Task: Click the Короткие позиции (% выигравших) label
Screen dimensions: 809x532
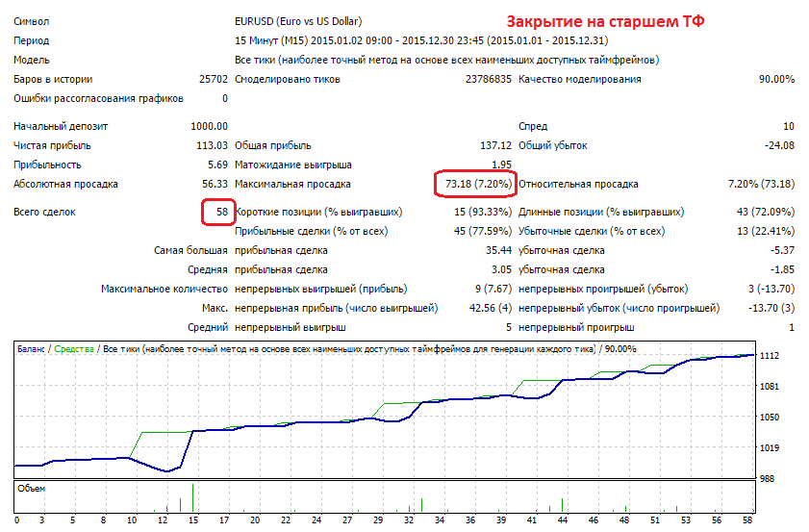Action: coord(318,212)
